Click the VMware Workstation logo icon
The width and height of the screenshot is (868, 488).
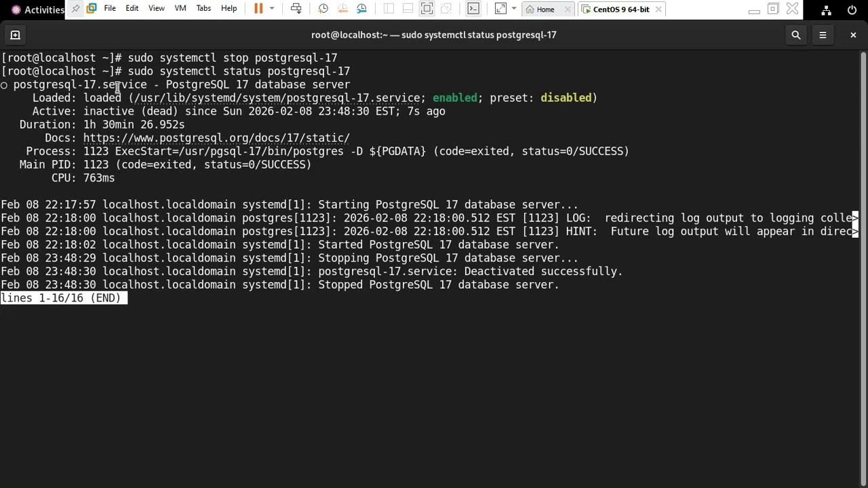coord(91,9)
